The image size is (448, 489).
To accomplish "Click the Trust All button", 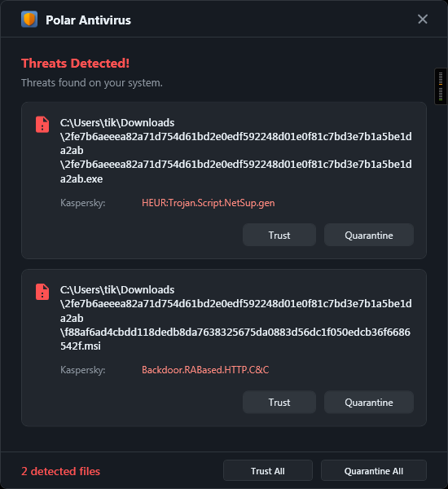I will pyautogui.click(x=268, y=470).
